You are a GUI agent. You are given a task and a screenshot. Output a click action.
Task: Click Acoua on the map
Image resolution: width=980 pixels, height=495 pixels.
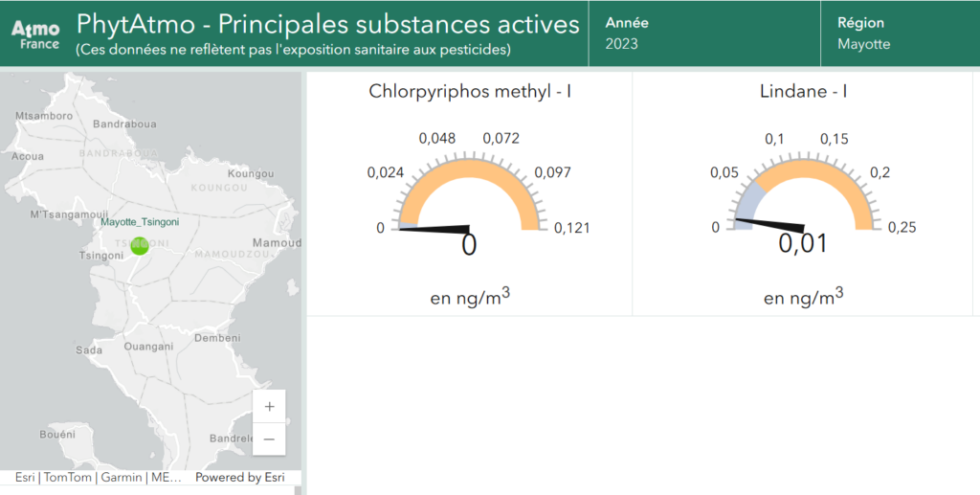click(28, 156)
